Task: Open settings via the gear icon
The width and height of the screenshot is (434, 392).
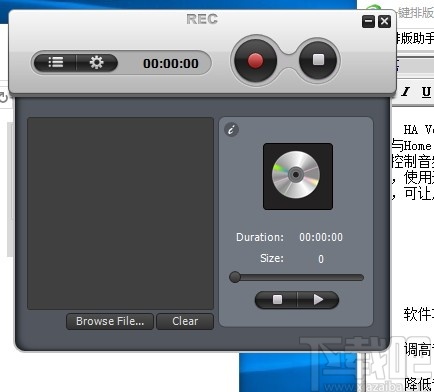Action: pyautogui.click(x=96, y=63)
